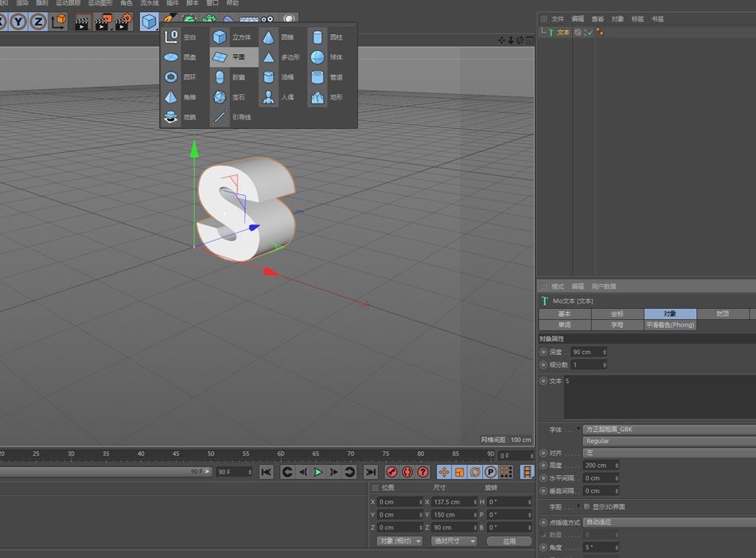Click the render view clapperboard icon
The height and width of the screenshot is (558, 756).
(83, 21)
